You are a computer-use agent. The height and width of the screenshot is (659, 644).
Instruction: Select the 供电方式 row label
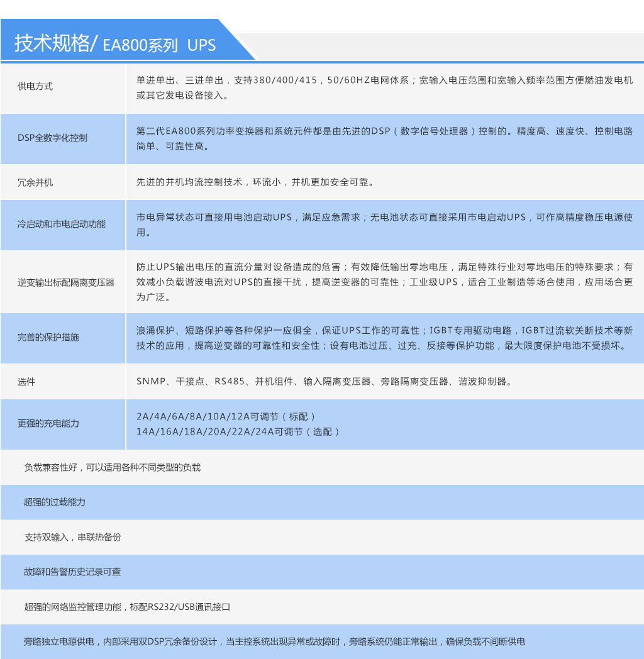click(x=35, y=87)
